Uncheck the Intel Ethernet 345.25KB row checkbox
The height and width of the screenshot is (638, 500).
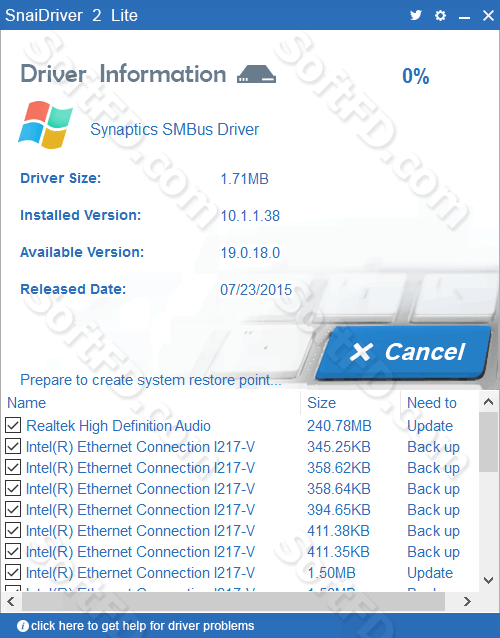click(13, 446)
